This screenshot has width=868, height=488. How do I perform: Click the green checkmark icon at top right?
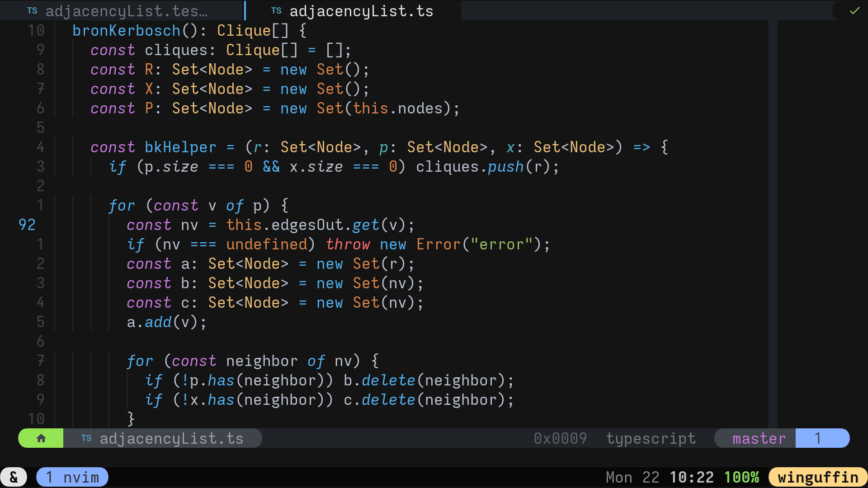pyautogui.click(x=854, y=11)
